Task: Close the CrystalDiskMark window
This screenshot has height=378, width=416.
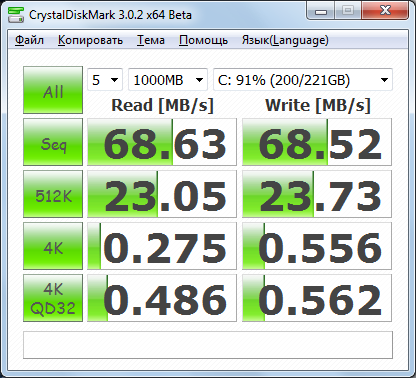Action: point(385,11)
